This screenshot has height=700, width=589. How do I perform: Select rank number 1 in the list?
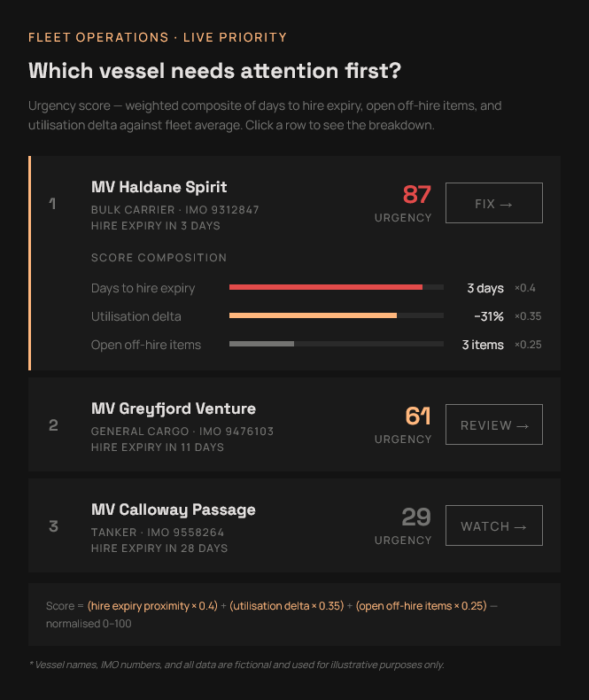click(x=52, y=204)
